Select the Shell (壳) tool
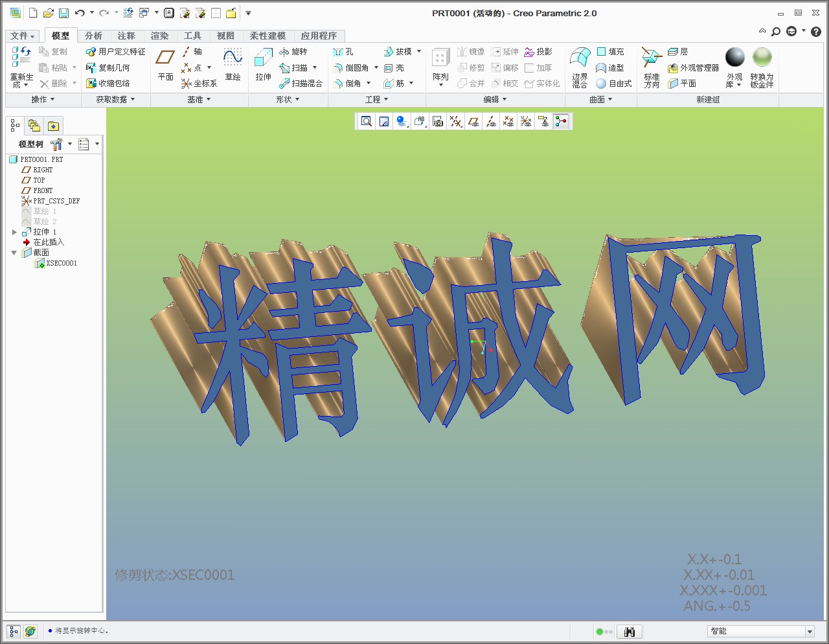 [x=394, y=67]
